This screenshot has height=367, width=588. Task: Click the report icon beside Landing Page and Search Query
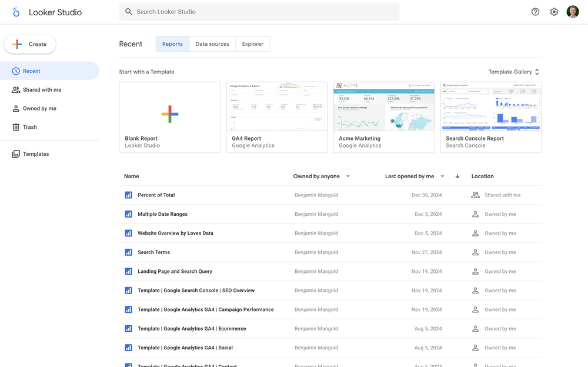click(x=128, y=271)
